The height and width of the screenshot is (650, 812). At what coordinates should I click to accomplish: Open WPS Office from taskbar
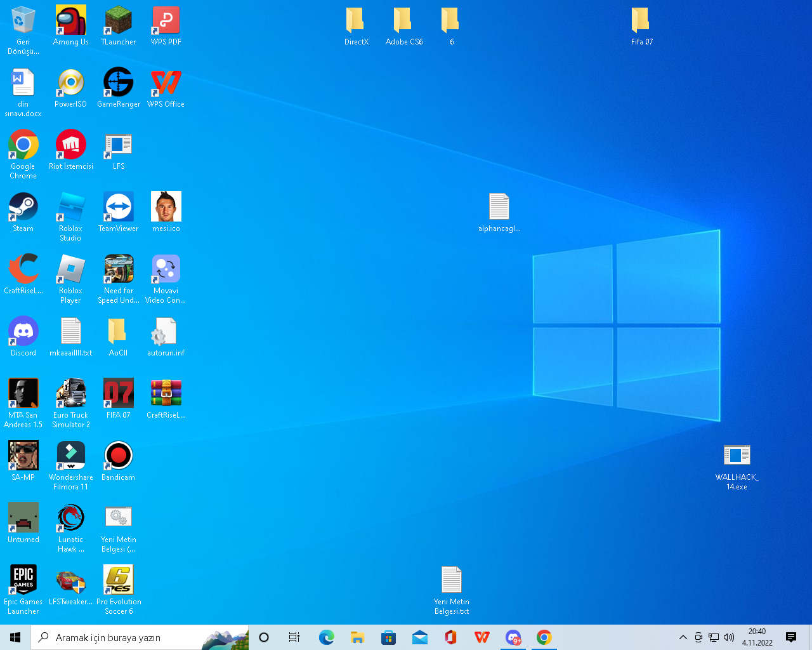click(x=481, y=637)
